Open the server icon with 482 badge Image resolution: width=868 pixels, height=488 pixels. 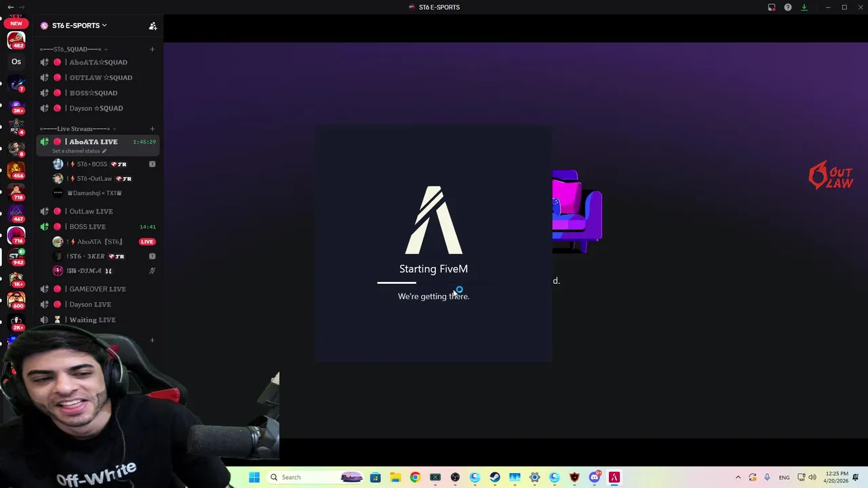pos(16,41)
